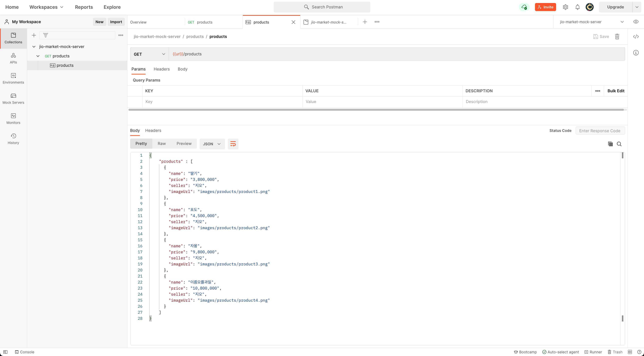The width and height of the screenshot is (644, 356).
Task: Delete the example with trash icon
Action: (x=617, y=37)
